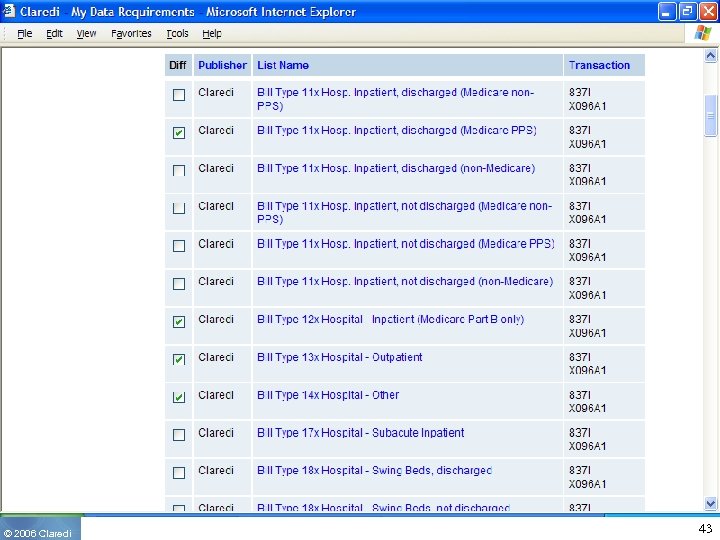Sort by Transaction column header

[599, 65]
